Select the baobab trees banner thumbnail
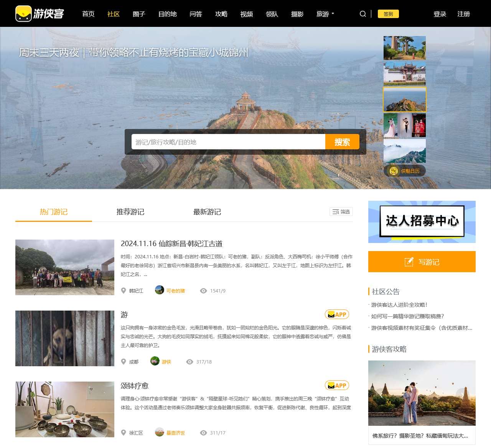Image resolution: width=491 pixels, height=448 pixels. tap(404, 48)
